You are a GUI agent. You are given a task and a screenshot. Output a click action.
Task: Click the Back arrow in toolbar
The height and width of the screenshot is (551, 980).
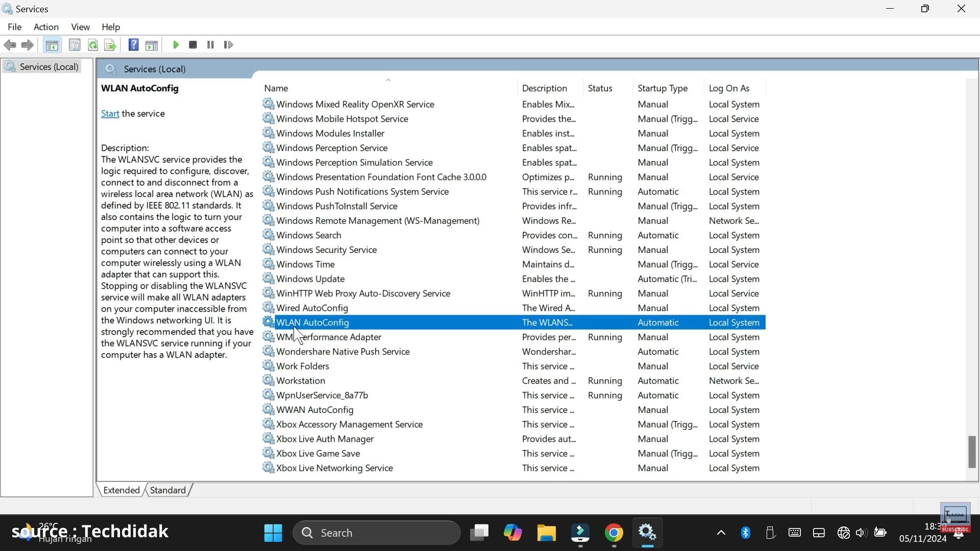[x=10, y=45]
